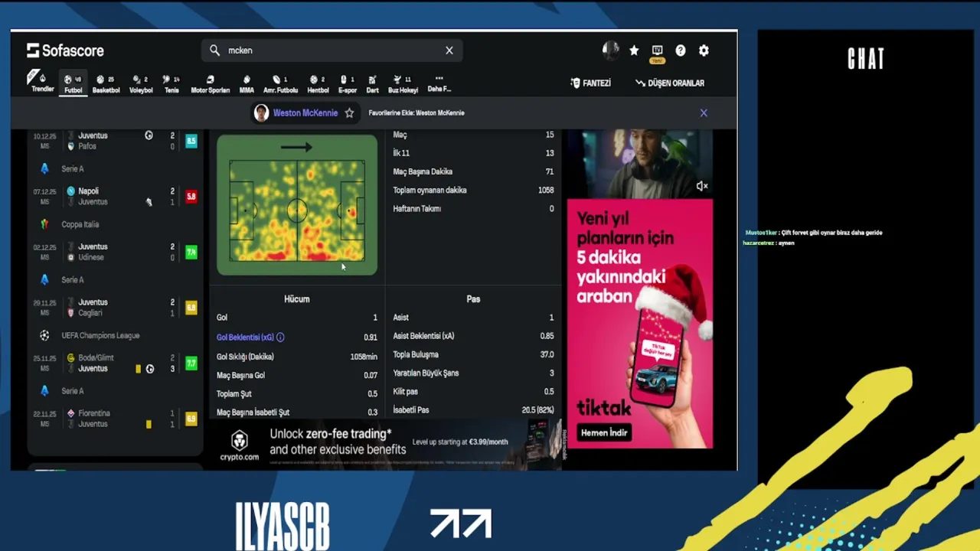Show the xG info circle tooltip
Screen dimensions: 980x551
(x=280, y=337)
